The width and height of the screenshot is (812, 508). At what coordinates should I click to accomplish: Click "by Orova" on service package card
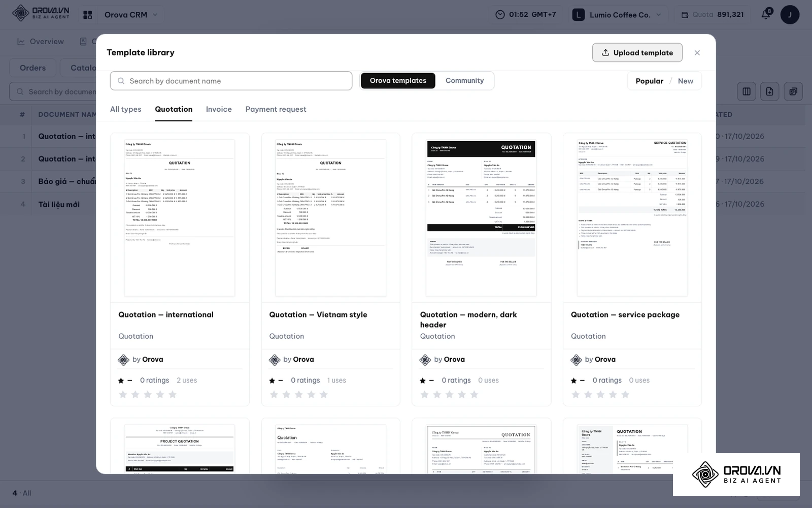tap(600, 359)
